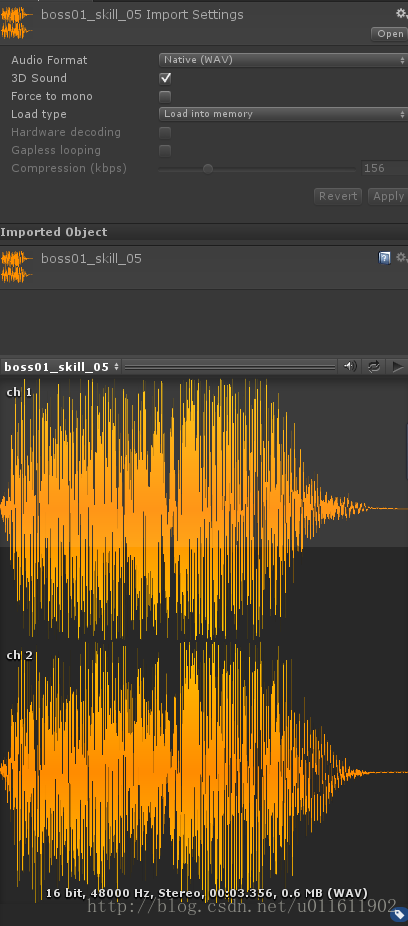Image resolution: width=408 pixels, height=926 pixels.
Task: Click the 'boss01_skill_05 Import Settings' title
Action: tap(142, 15)
